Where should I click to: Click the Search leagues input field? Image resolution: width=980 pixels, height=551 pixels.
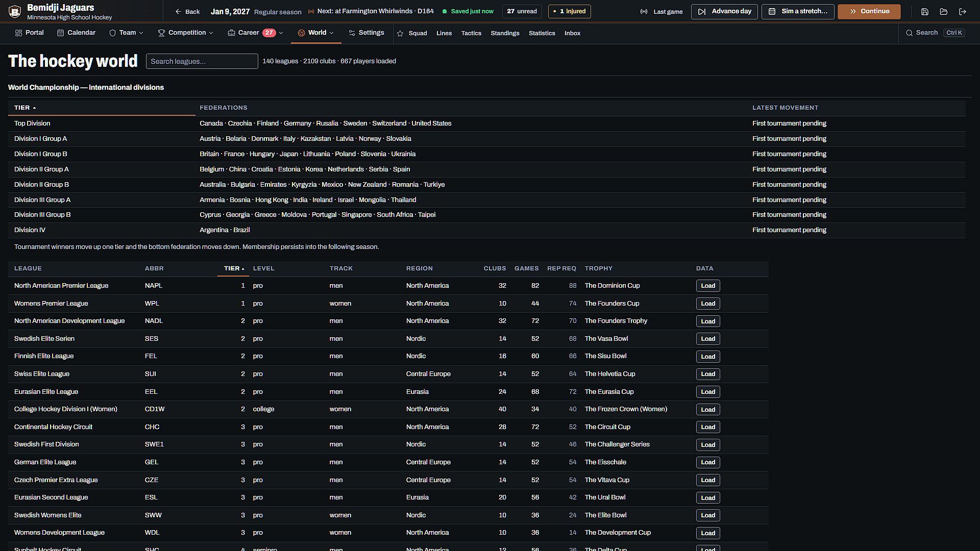click(x=202, y=61)
